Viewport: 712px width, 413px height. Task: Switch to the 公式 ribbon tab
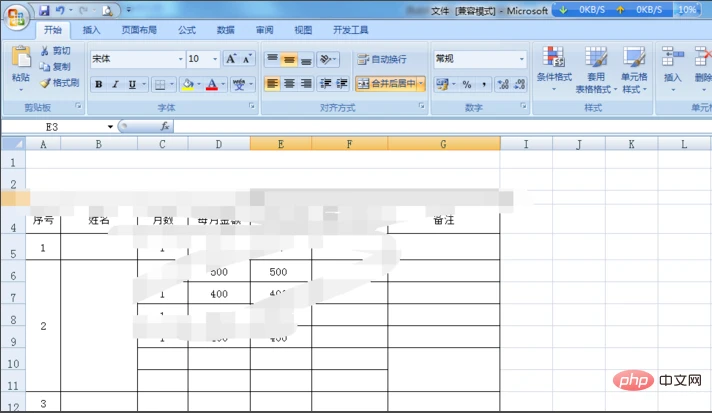[187, 30]
